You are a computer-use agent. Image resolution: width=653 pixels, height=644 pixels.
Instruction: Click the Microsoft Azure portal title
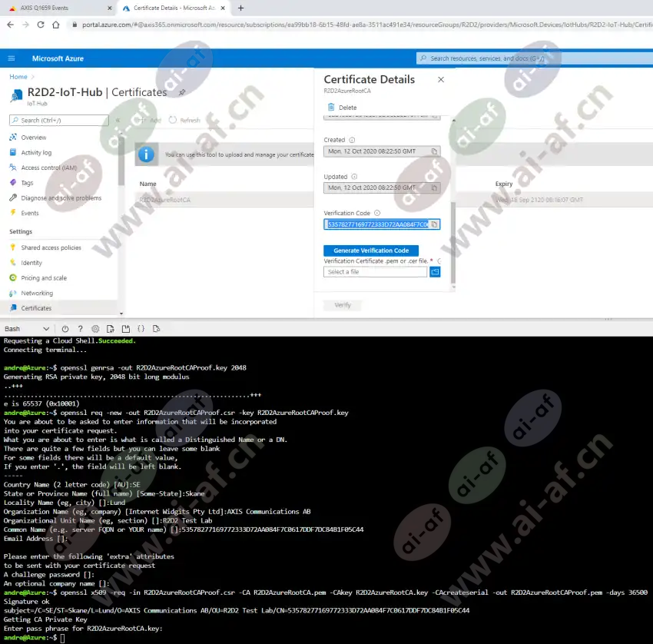(58, 58)
